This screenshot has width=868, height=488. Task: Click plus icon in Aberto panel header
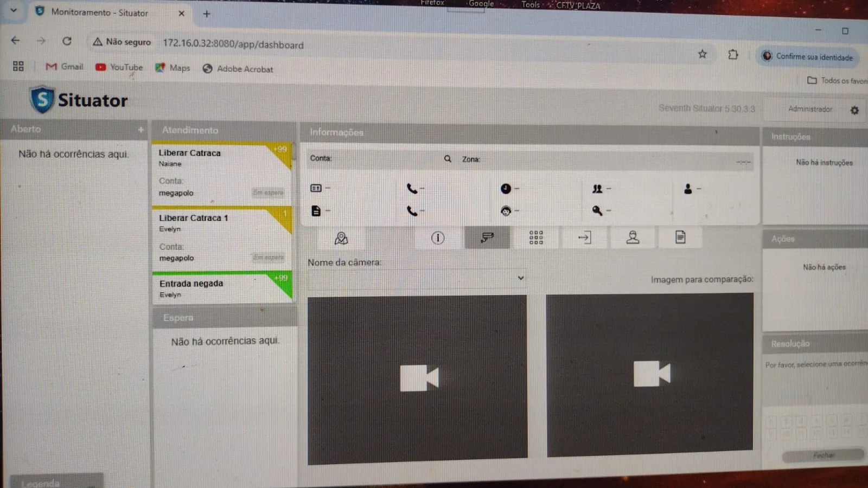pos(141,130)
